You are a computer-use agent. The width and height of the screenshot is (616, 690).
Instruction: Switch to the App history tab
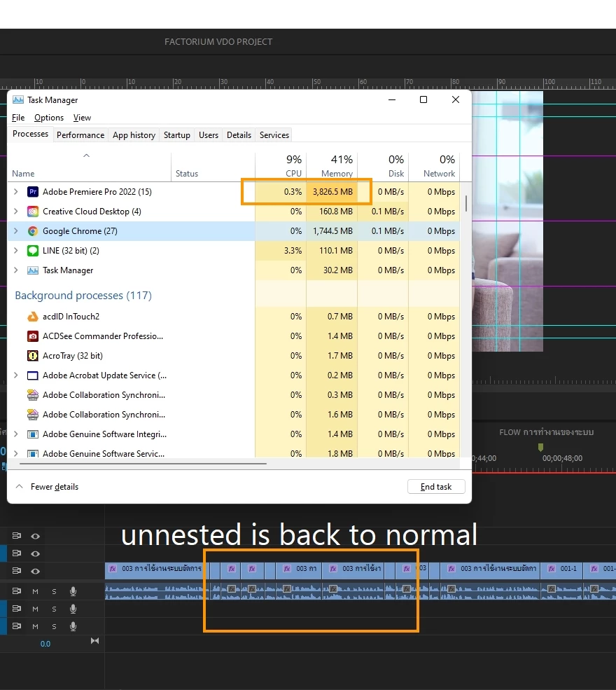click(134, 135)
